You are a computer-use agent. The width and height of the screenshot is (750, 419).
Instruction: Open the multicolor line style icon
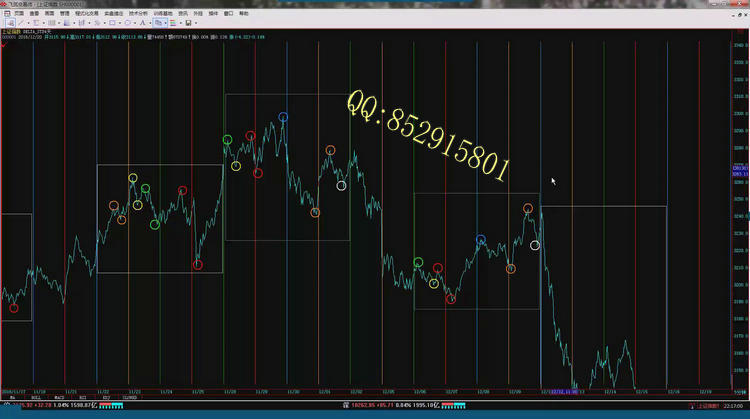(173, 22)
